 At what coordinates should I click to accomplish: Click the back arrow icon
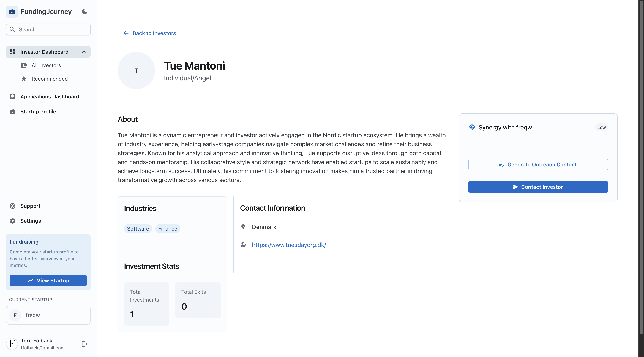pyautogui.click(x=126, y=33)
